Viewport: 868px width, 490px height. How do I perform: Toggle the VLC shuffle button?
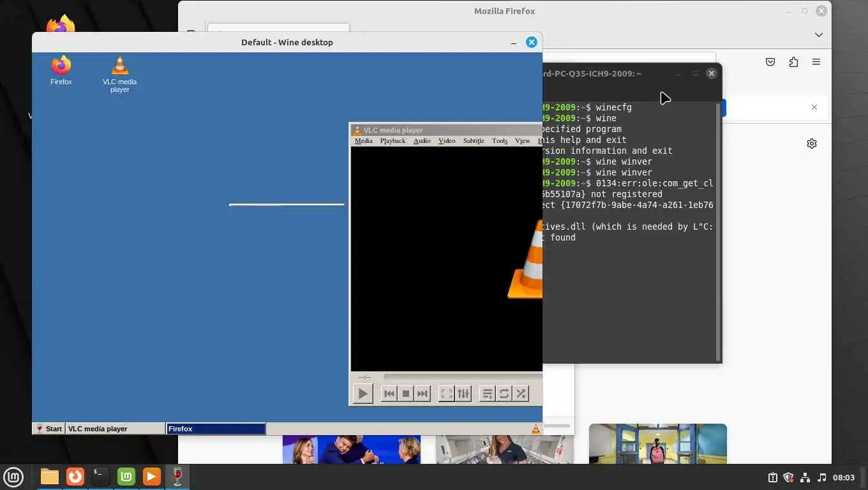pos(521,394)
